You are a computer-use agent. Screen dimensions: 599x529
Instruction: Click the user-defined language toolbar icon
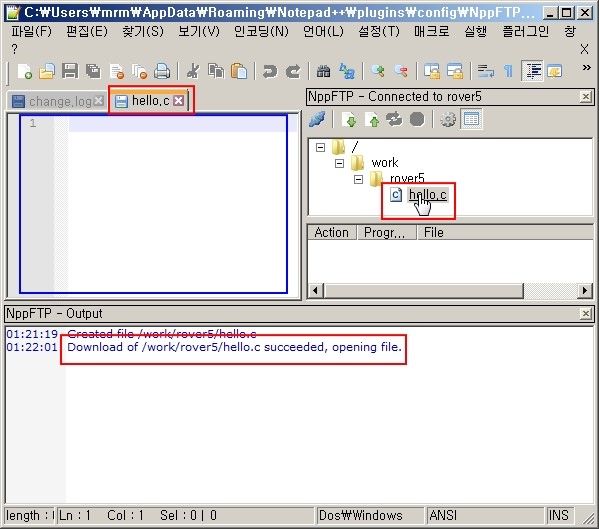555,71
